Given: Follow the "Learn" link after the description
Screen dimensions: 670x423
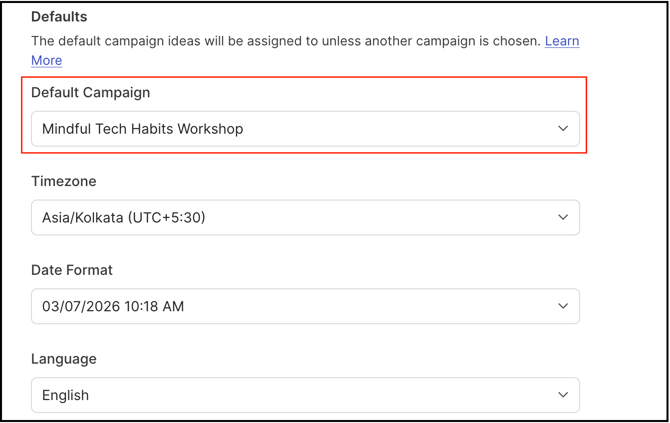Looking at the screenshot, I should coord(562,41).
